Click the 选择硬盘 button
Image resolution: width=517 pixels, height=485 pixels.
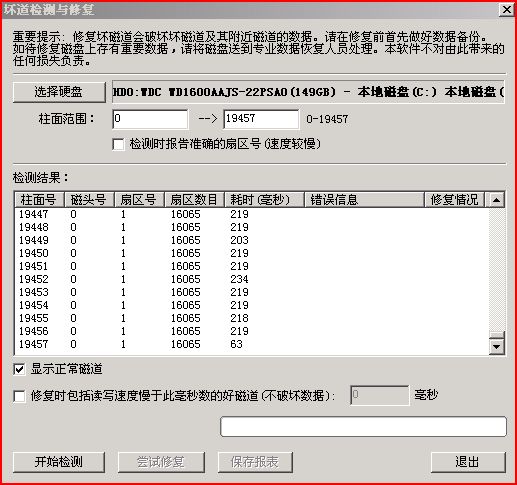click(x=59, y=92)
